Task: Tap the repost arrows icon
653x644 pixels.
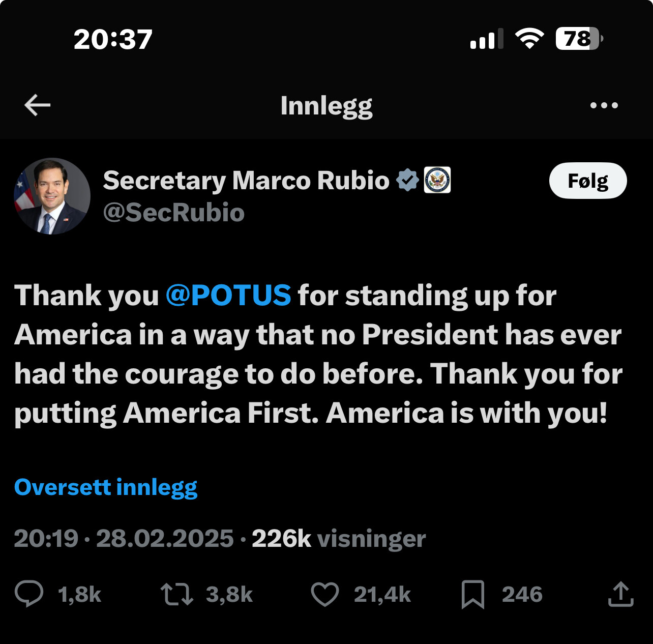Action: [177, 594]
